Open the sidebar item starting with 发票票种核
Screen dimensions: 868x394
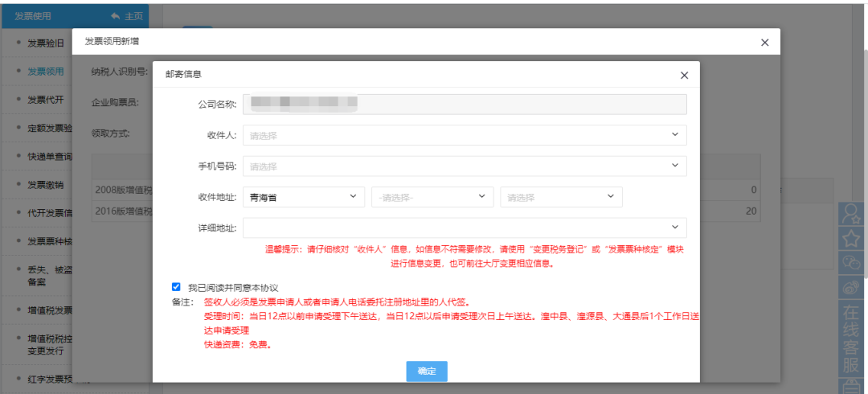pos(50,241)
